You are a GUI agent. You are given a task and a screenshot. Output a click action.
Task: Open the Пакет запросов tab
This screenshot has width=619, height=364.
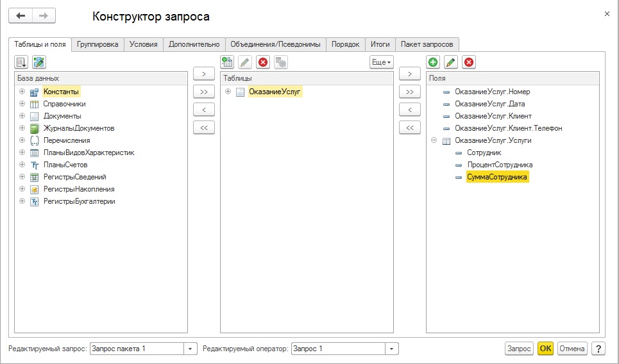pyautogui.click(x=427, y=44)
